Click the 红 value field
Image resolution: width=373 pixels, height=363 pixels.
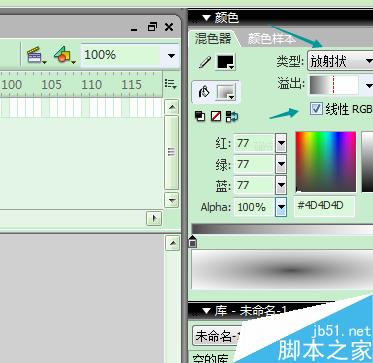254,144
